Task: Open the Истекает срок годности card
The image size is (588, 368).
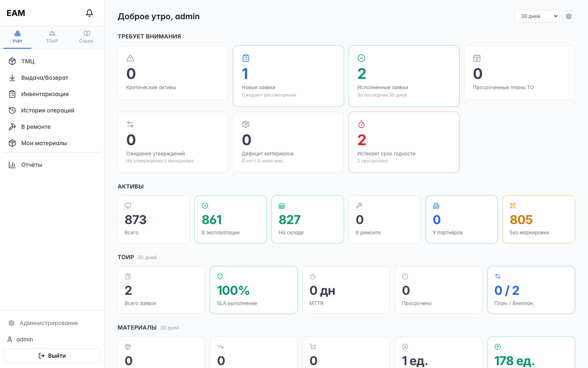Action: (404, 142)
